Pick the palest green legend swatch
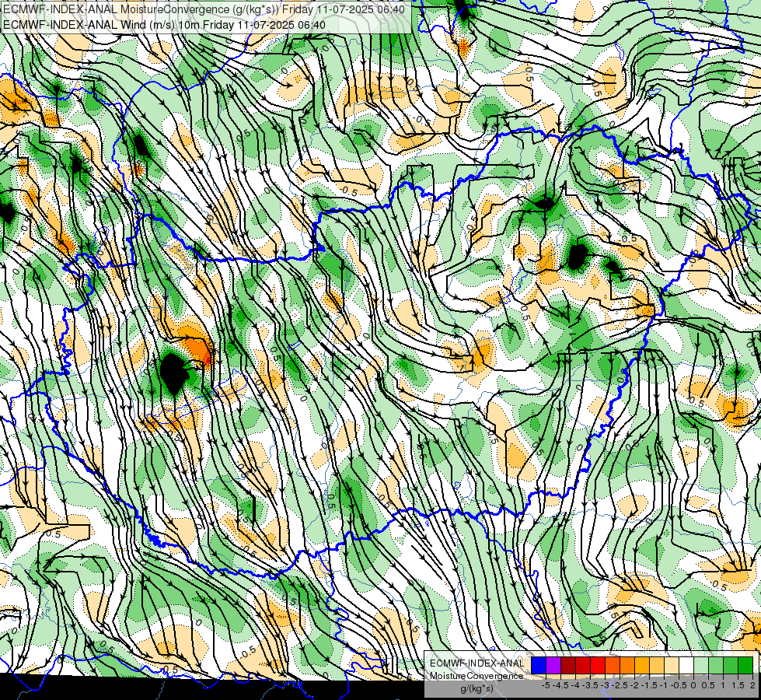The width and height of the screenshot is (761, 700). [701, 665]
